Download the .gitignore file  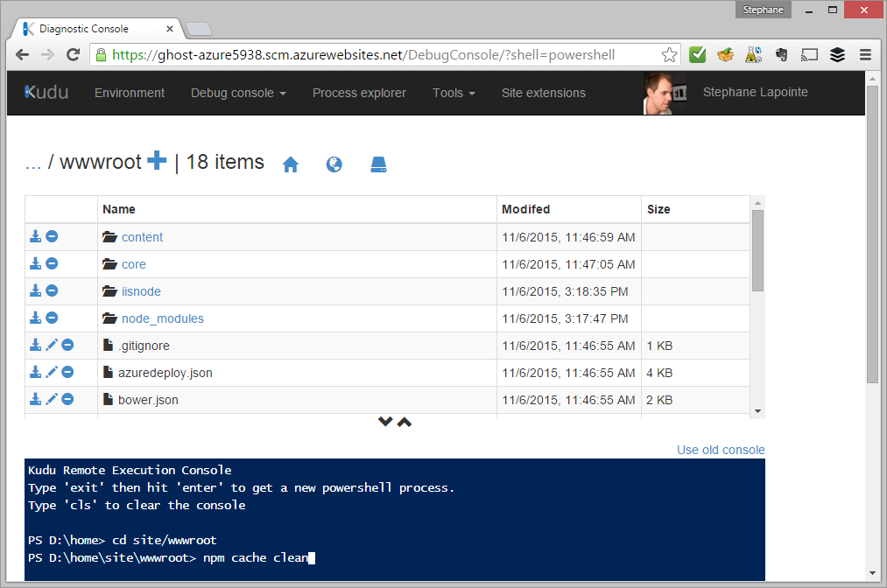tap(35, 345)
